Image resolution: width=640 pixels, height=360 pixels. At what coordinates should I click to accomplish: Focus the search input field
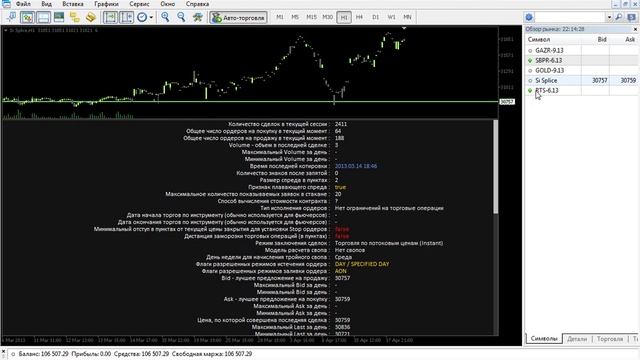[570, 17]
